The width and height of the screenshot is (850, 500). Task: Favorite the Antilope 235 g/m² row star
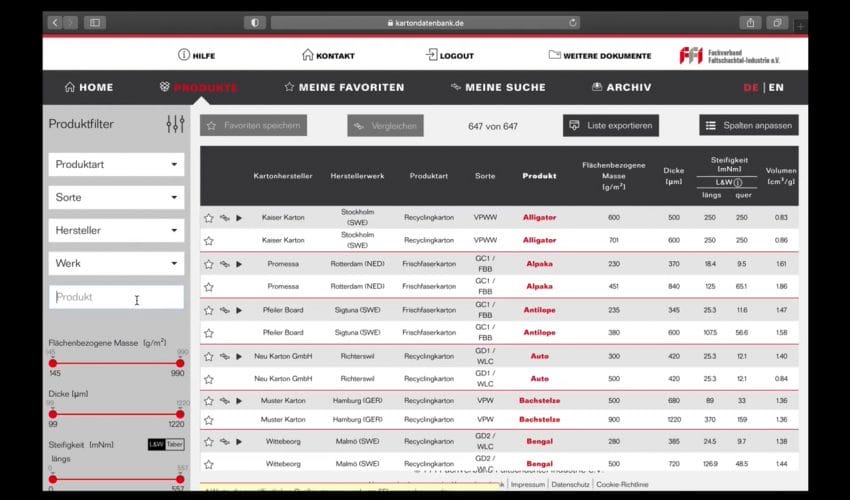pos(209,311)
